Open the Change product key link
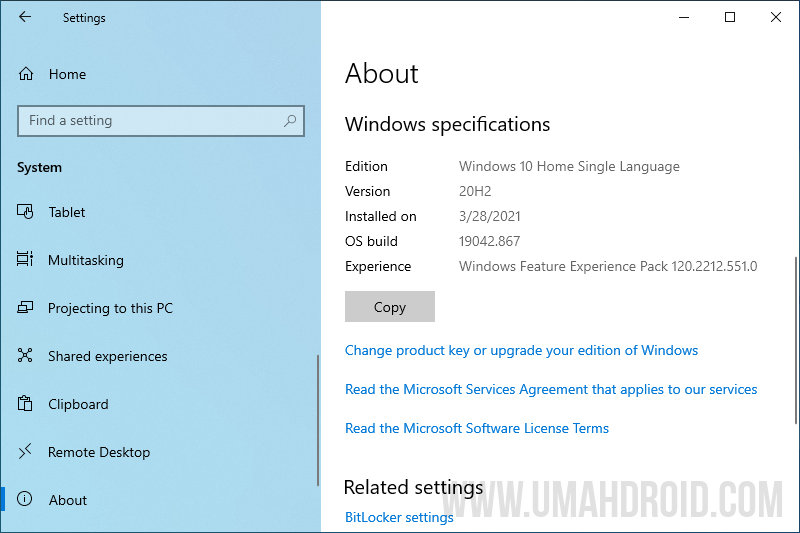The width and height of the screenshot is (800, 533). coord(521,350)
